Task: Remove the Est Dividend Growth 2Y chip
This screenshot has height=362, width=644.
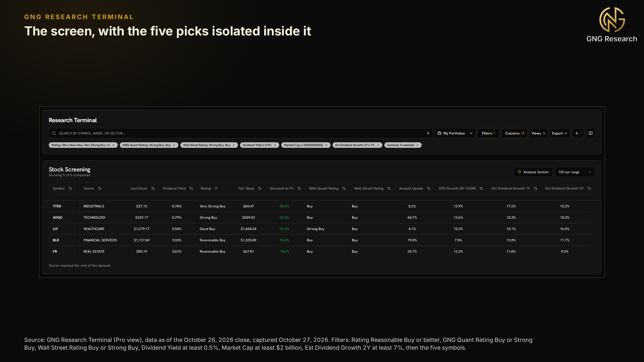Action: point(378,145)
